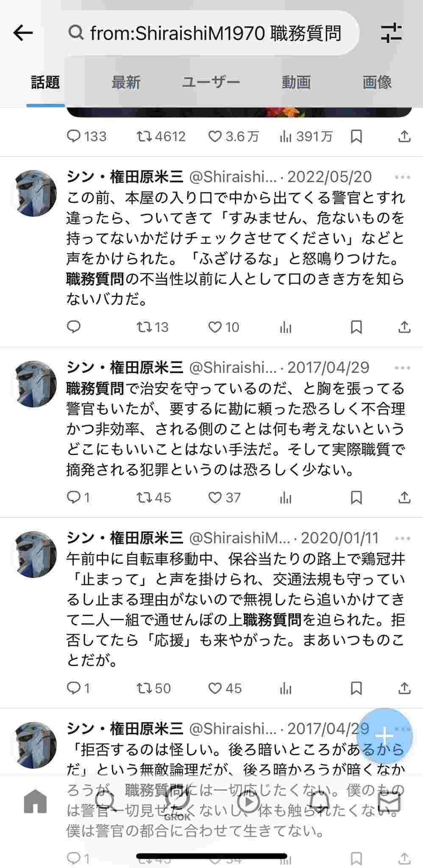
Task: Go to Home in bottom navigation
Action: coord(35,801)
